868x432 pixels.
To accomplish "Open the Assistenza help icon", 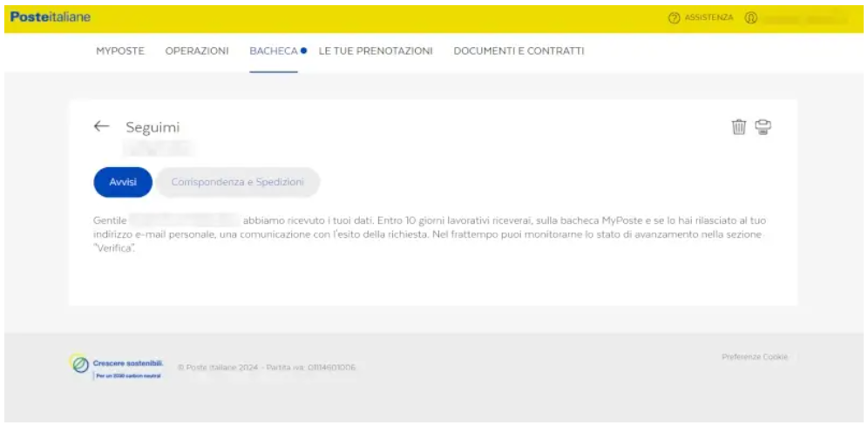I will coord(674,18).
